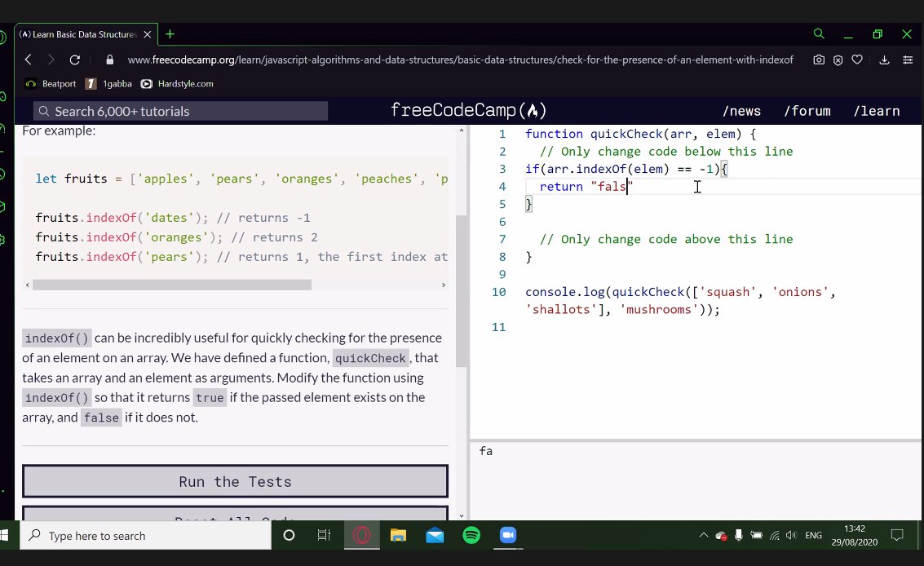Open downloads with the download arrow icon

click(884, 60)
